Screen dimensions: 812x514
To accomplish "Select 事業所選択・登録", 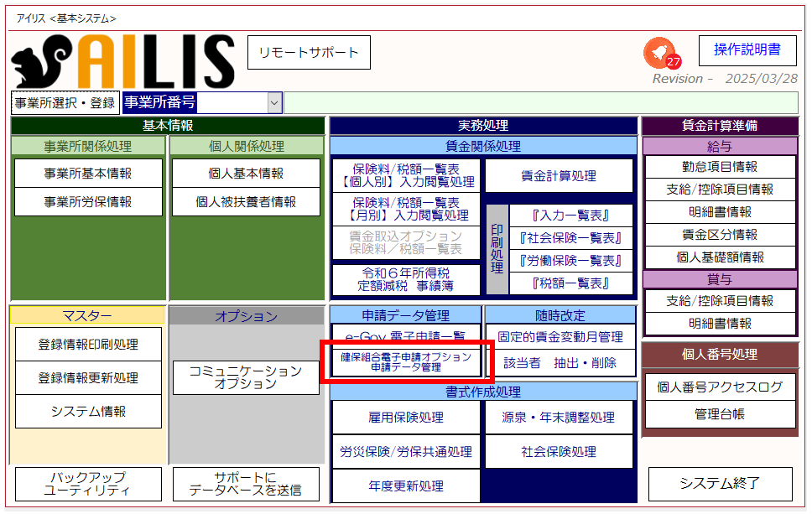I will point(65,103).
